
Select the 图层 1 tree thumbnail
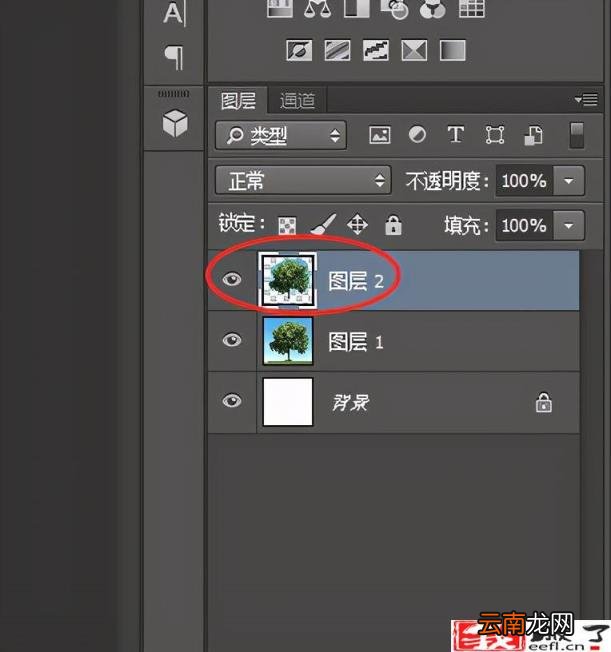click(288, 341)
